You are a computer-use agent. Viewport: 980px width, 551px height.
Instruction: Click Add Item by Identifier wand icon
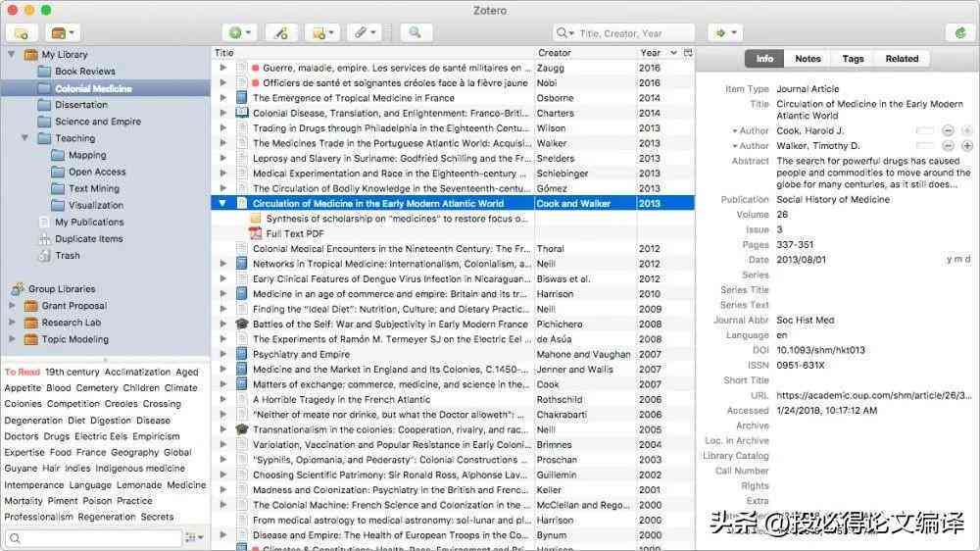point(280,32)
